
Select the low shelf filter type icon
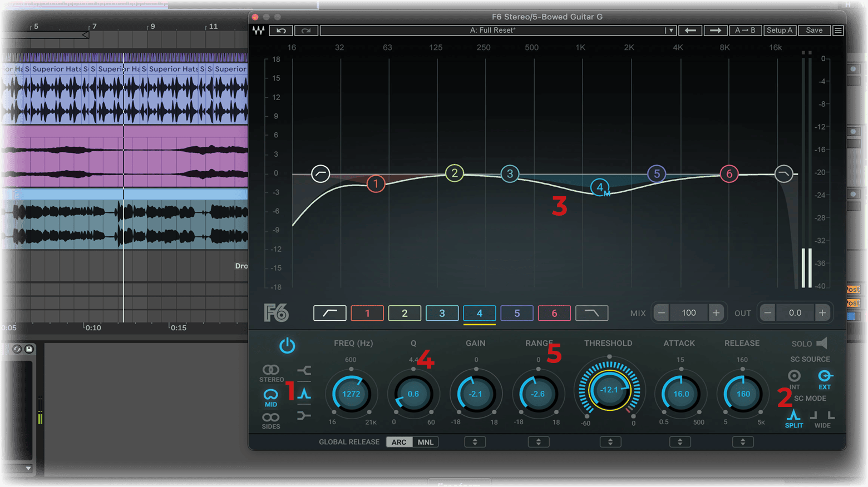pos(304,370)
